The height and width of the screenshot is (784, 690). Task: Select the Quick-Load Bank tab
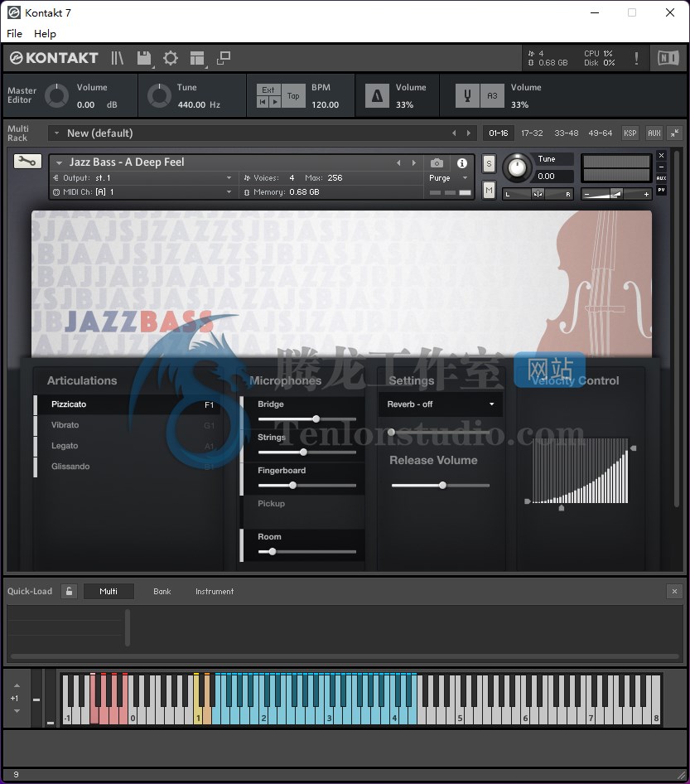(x=162, y=591)
